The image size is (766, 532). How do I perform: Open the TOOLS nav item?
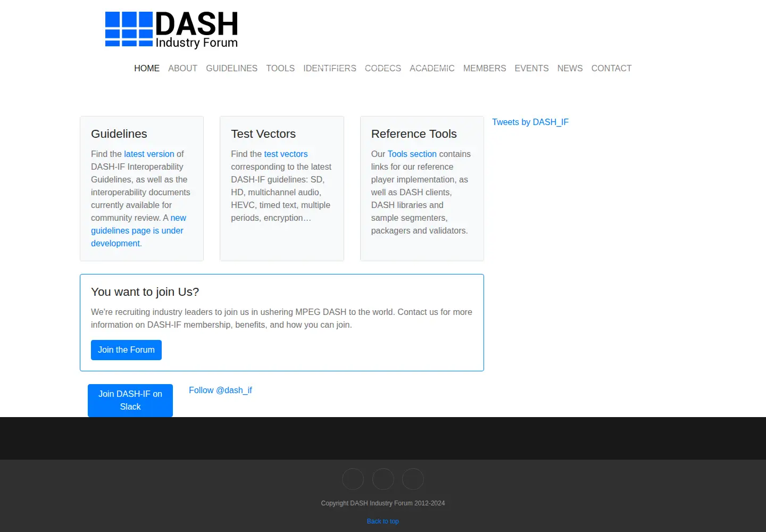click(280, 68)
